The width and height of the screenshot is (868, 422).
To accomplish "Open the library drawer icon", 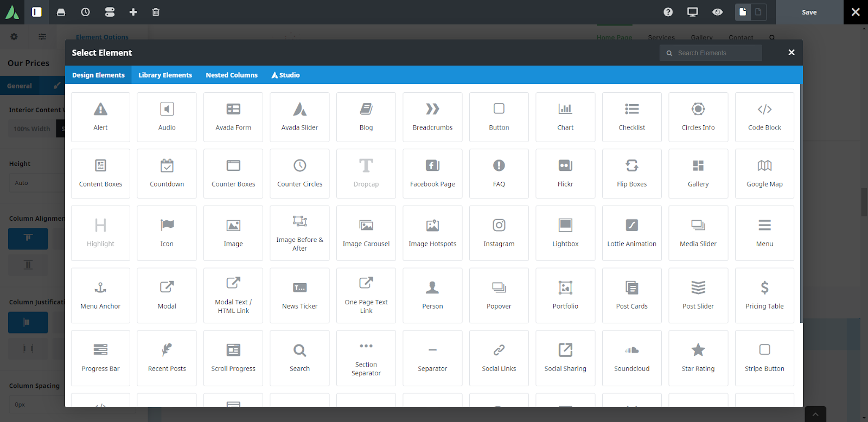I will coord(61,12).
